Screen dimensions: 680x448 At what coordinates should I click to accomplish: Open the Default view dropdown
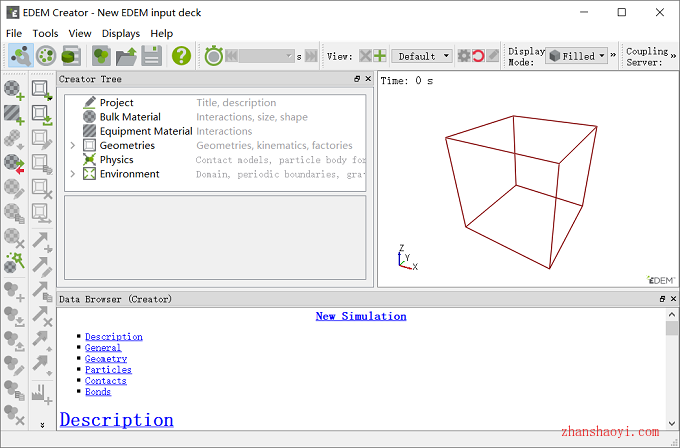422,56
